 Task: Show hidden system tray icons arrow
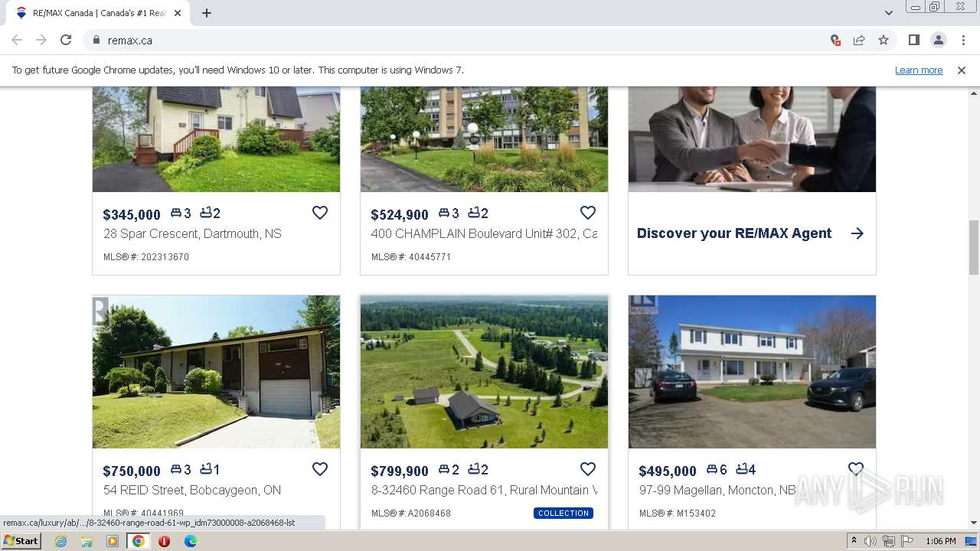tap(854, 541)
